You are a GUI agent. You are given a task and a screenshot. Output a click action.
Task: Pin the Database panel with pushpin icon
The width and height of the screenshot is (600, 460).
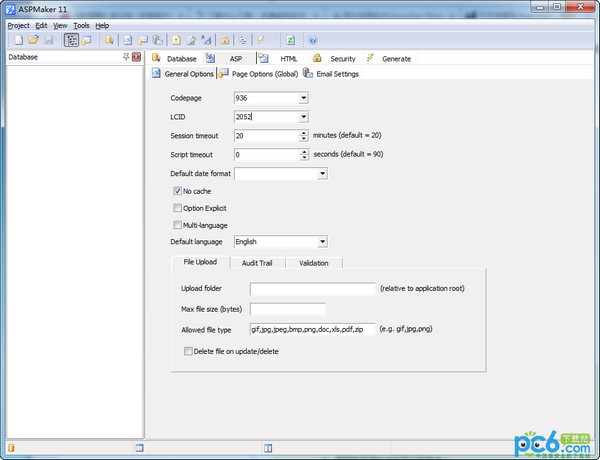click(126, 57)
